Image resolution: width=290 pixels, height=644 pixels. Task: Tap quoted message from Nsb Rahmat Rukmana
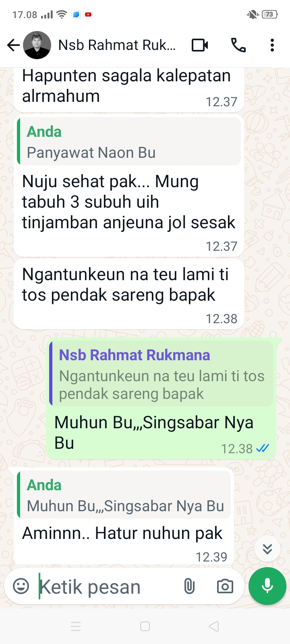(x=161, y=374)
